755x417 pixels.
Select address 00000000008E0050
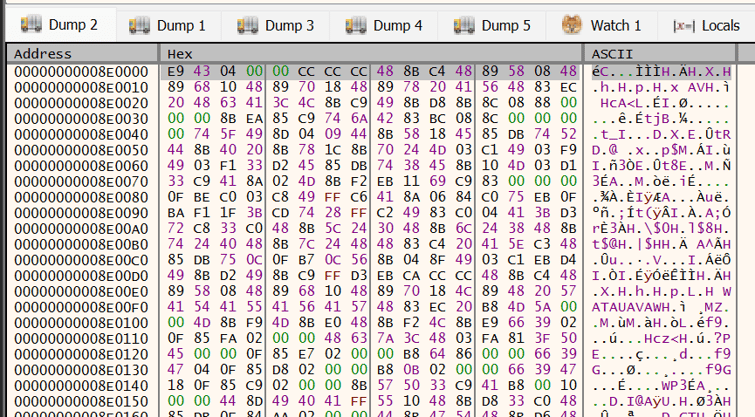(81, 150)
